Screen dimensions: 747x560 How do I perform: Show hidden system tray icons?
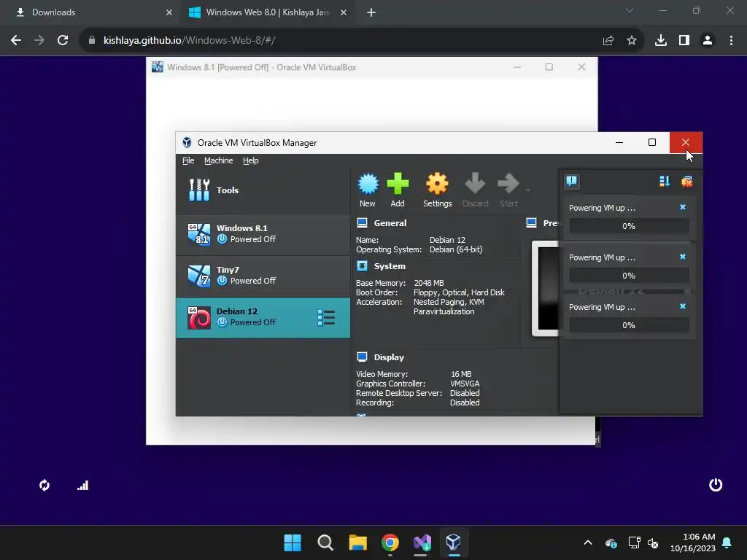588,542
